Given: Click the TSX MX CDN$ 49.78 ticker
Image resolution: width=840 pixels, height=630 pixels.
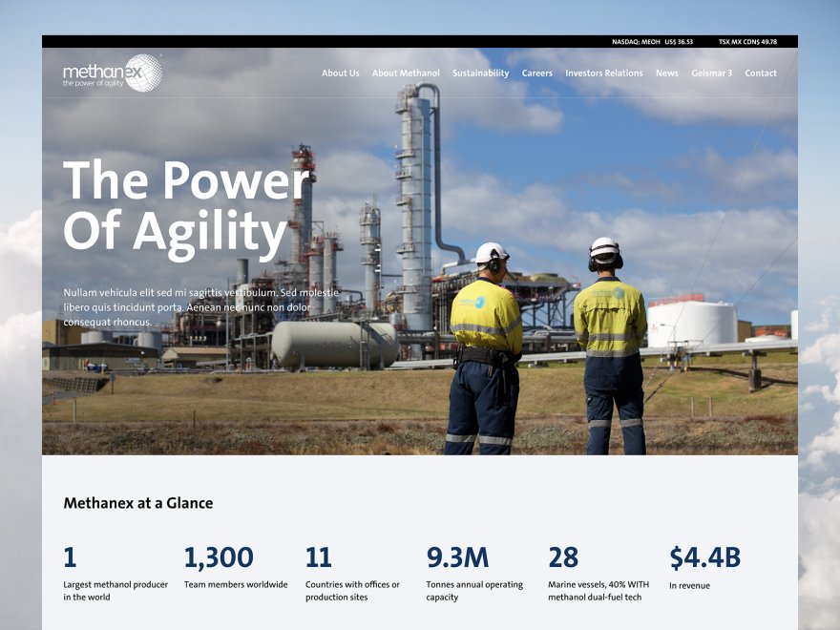Looking at the screenshot, I should pos(745,42).
